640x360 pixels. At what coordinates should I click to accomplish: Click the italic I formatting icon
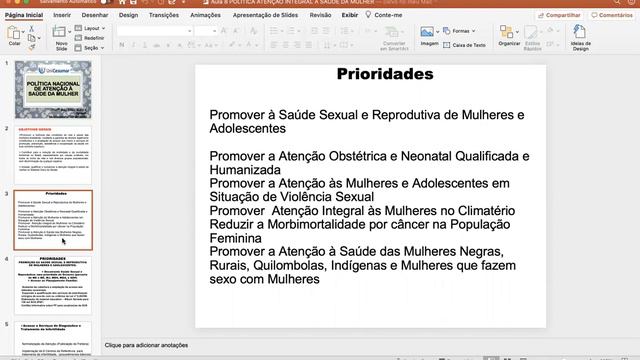pyautogui.click(x=133, y=45)
